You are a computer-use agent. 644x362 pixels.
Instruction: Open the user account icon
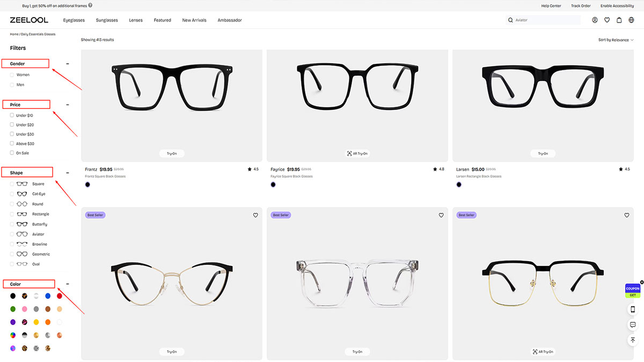click(x=595, y=20)
